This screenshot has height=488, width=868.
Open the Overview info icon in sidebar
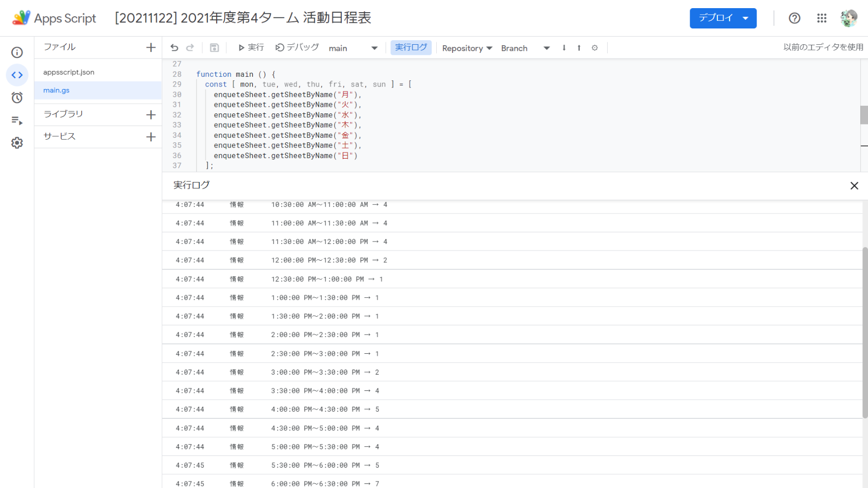17,52
